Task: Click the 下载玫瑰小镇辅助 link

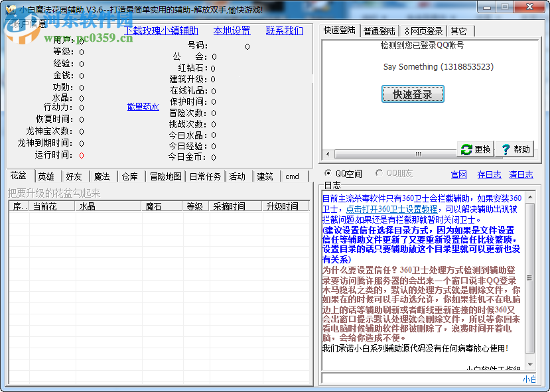Action: [x=161, y=31]
